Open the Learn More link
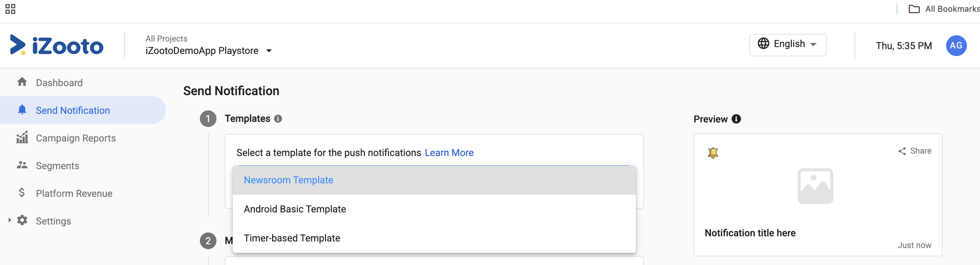Viewport: 980px width, 265px height. 449,153
